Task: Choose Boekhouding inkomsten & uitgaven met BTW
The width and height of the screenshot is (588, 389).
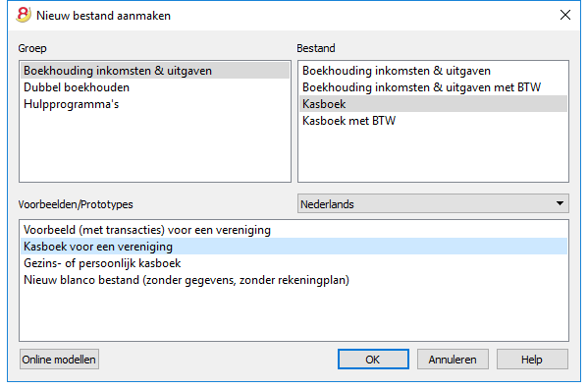Action: (433, 87)
